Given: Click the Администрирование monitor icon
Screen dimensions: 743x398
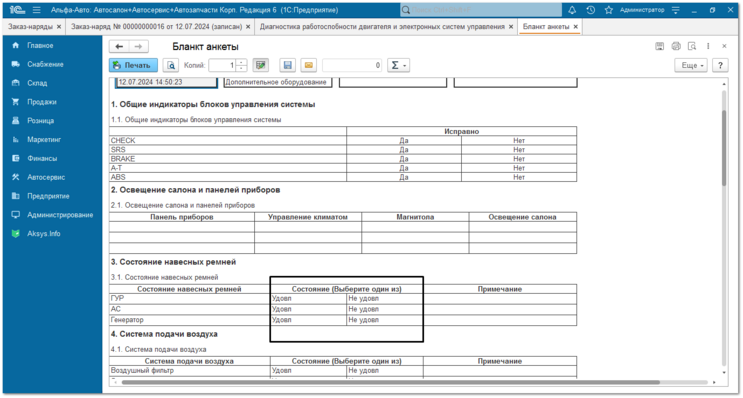Looking at the screenshot, I should pos(16,215).
